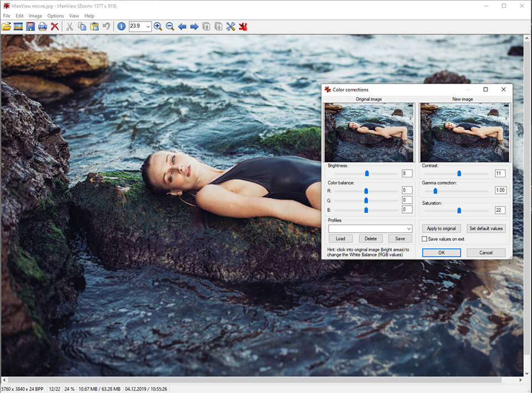Zoom in using the magnifier icon

(x=157, y=26)
